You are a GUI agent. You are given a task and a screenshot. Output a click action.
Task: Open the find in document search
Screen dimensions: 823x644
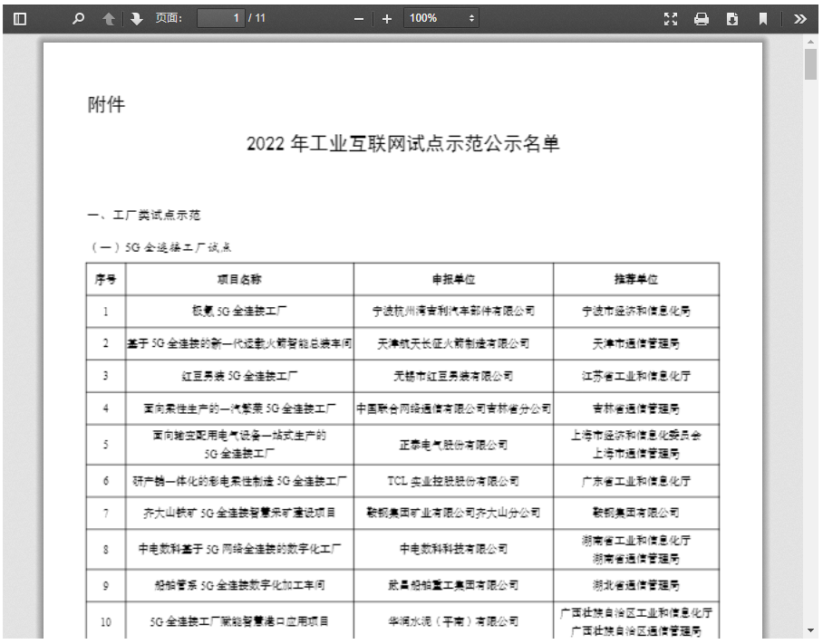80,18
